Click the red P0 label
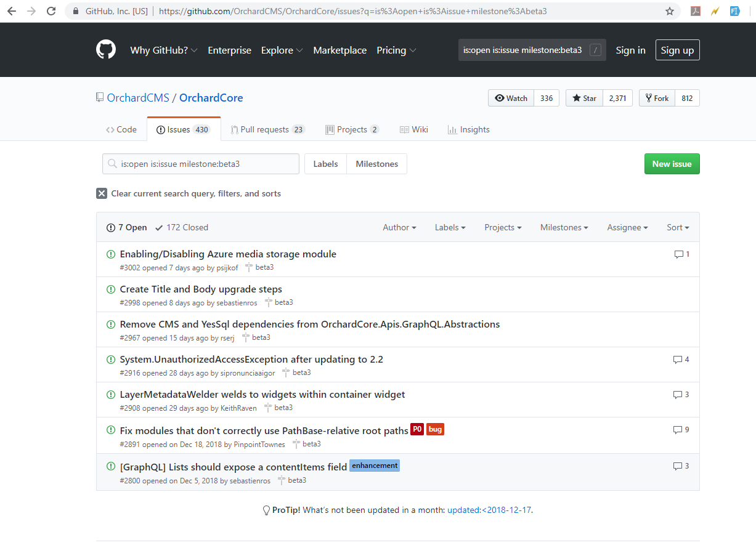Viewport: 756px width, 548px height. tap(417, 429)
